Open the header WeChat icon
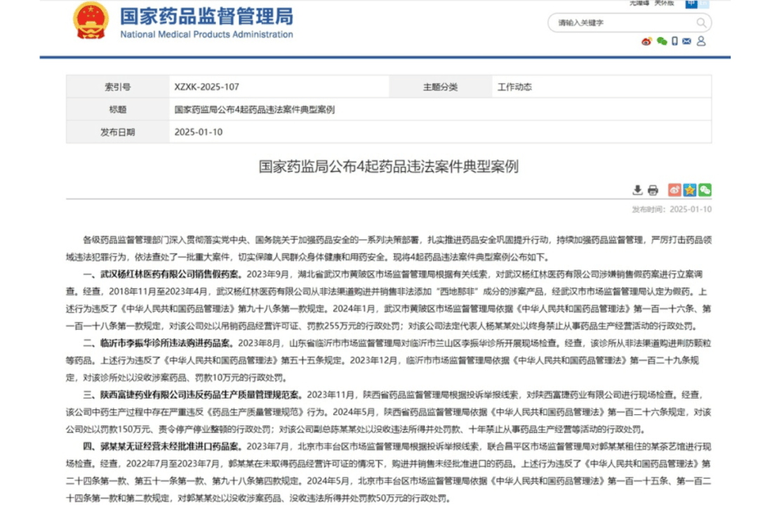This screenshot has width=758, height=532. (662, 41)
